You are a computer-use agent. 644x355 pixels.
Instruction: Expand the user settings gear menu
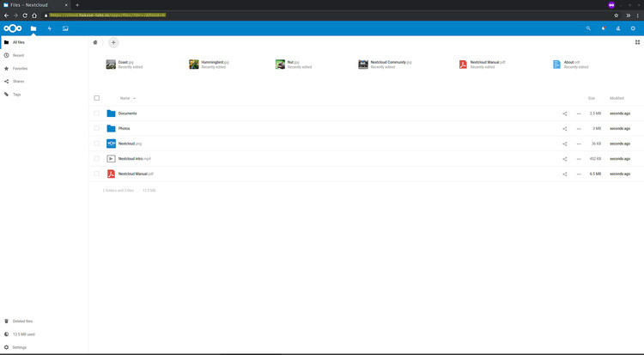633,28
